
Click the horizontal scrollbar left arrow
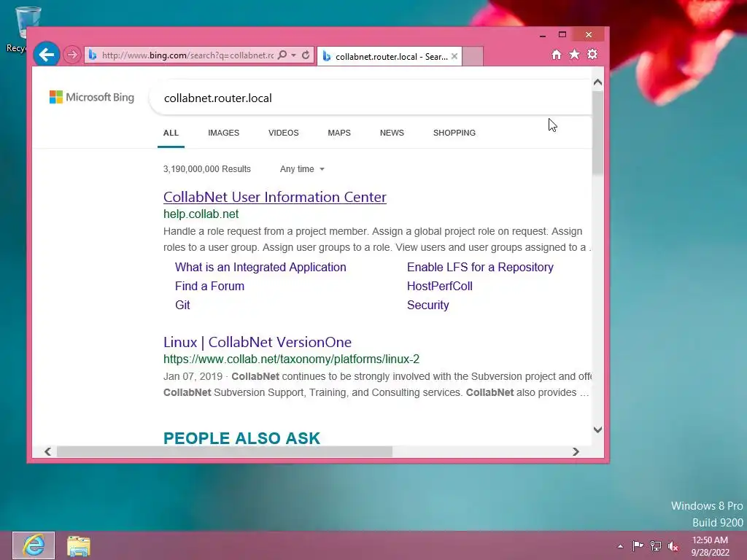click(x=47, y=451)
